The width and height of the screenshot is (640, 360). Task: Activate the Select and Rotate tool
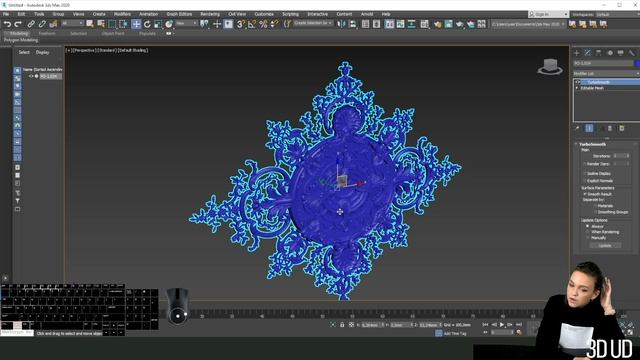[x=147, y=24]
